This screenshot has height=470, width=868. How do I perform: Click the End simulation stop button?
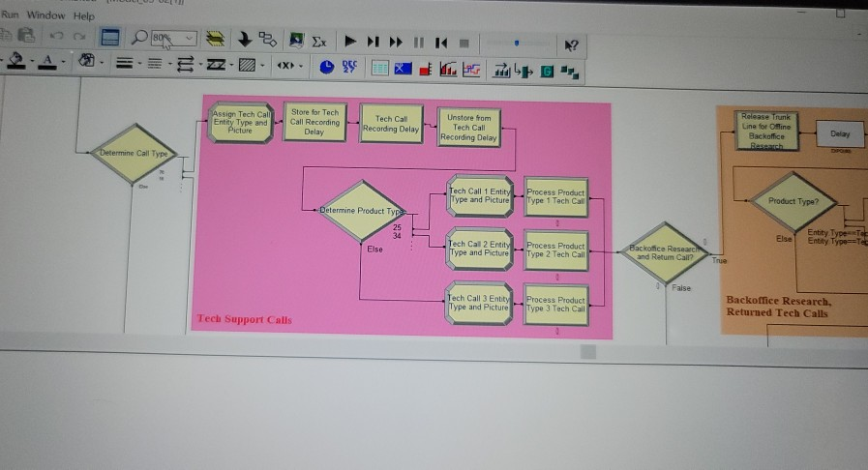pos(464,44)
